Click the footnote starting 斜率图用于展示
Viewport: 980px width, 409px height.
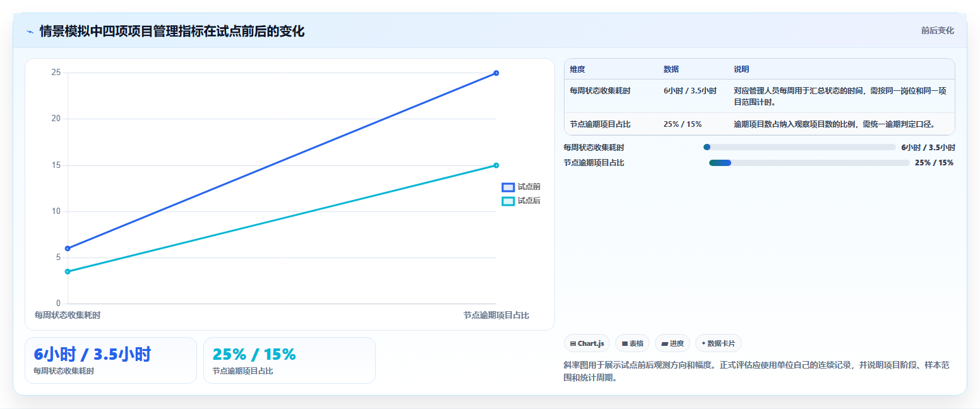coord(756,371)
